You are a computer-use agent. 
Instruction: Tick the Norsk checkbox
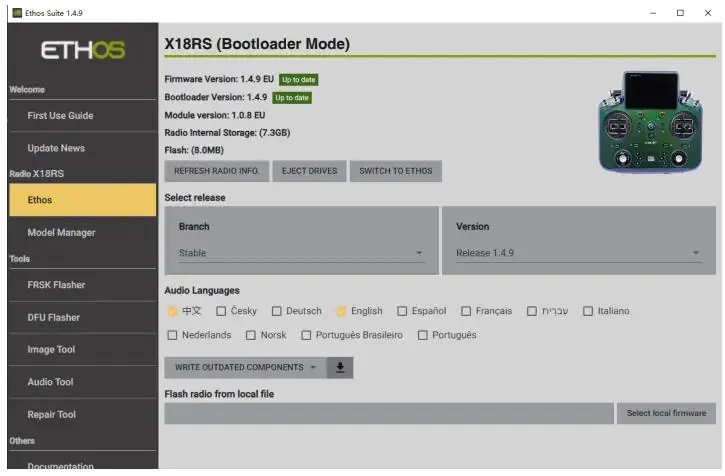[251, 335]
